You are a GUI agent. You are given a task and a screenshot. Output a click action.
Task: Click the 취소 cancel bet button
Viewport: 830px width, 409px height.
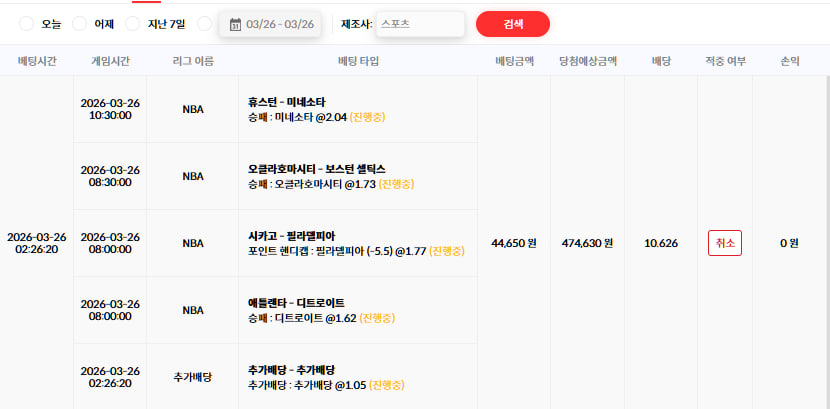(725, 243)
